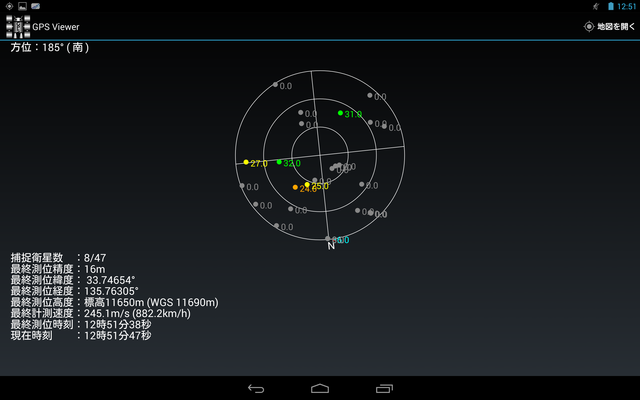Select the yellow satellite labeled 25.0
Viewport: 640px width, 400px height.
click(x=307, y=184)
